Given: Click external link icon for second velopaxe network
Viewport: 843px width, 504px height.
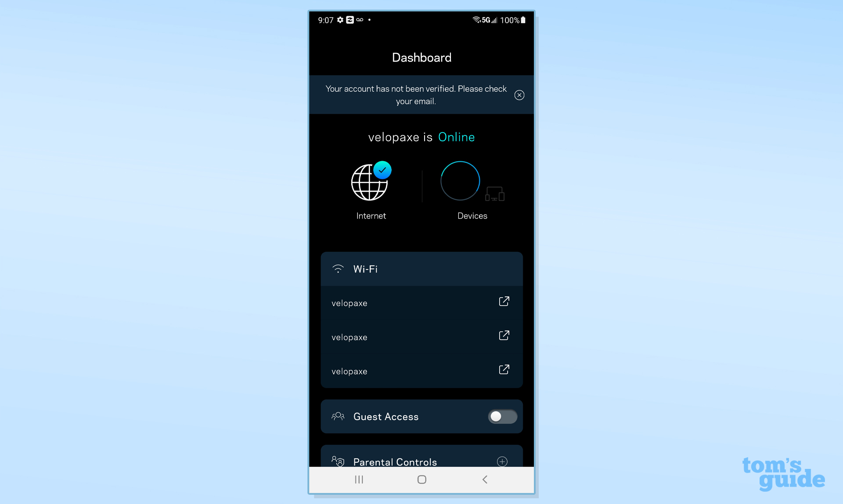Looking at the screenshot, I should [x=504, y=336].
